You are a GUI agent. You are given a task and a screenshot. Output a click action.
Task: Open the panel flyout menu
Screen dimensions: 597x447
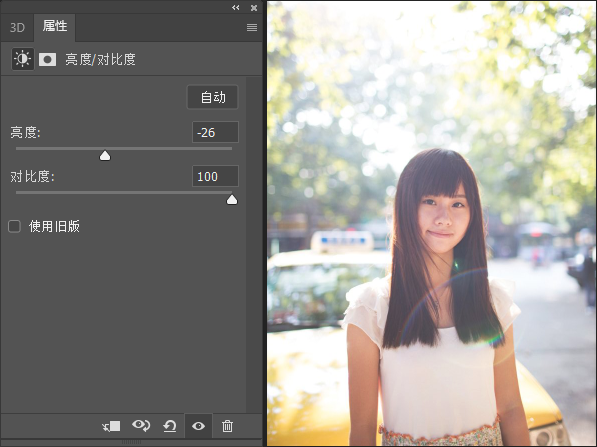(252, 27)
